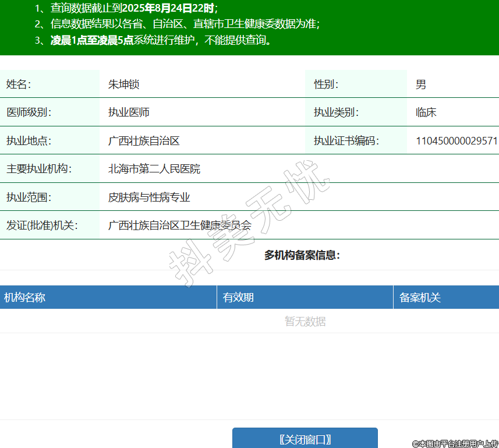The height and width of the screenshot is (448, 499).
Task: Click the 广西壮族自治区卫生健康委员会 issuing authority value
Action: (180, 225)
